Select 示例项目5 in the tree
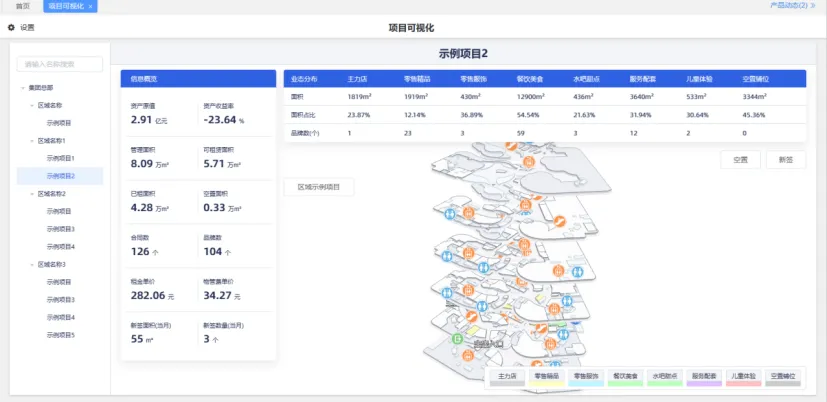Viewport: 827px width, 402px height. (60, 335)
